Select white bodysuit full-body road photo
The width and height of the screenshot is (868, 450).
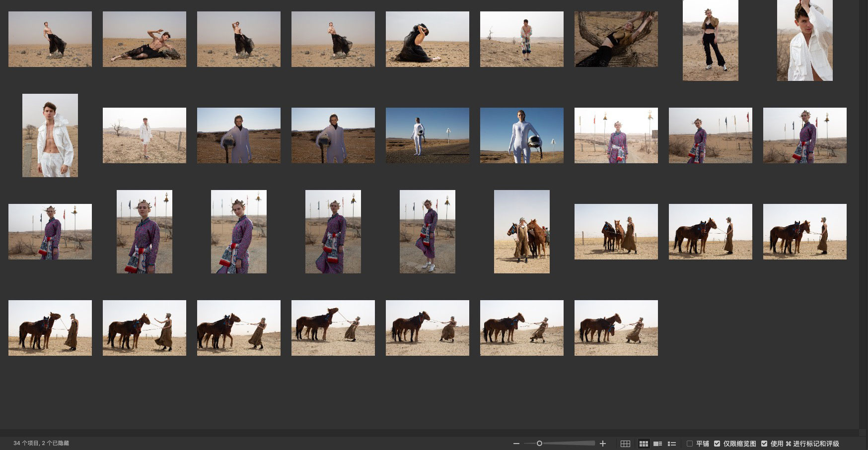tap(428, 135)
